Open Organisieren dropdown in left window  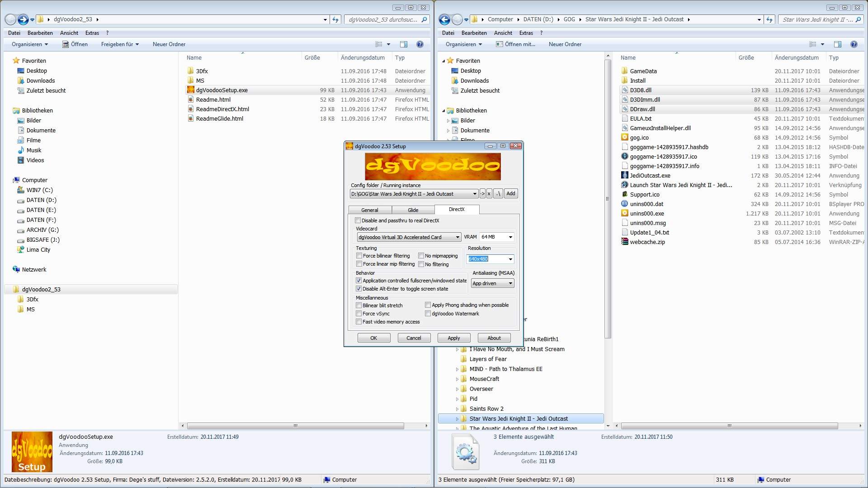(x=30, y=44)
